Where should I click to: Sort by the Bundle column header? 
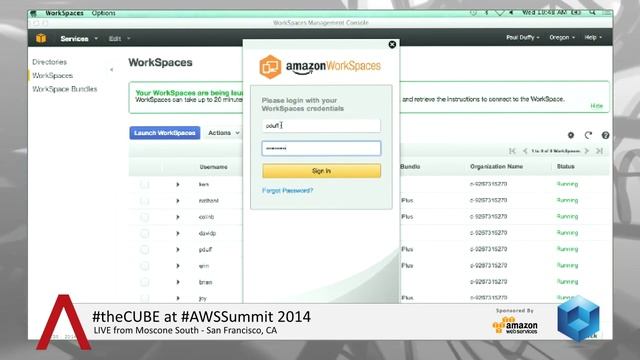tap(410, 167)
